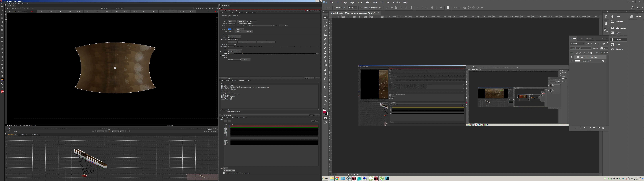644x181 pixels.
Task: Open the Camera Layout Spherical Layout dropdown
Action: (233, 39)
